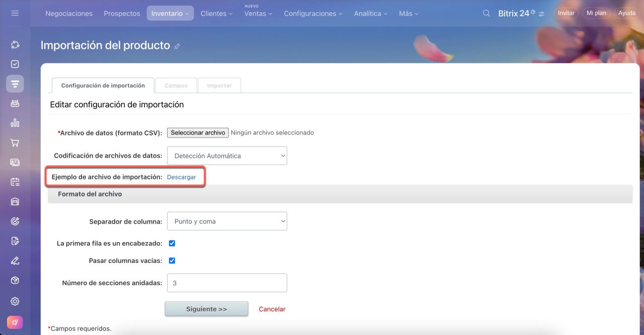Expand the Analítica menu
Screen dimensions: 644x335
coord(371,14)
